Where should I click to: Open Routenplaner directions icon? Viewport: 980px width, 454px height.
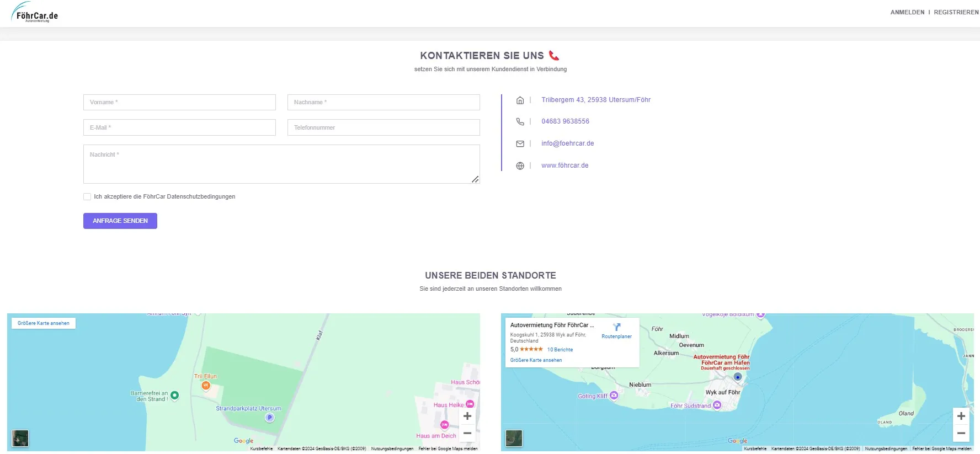pos(617,327)
